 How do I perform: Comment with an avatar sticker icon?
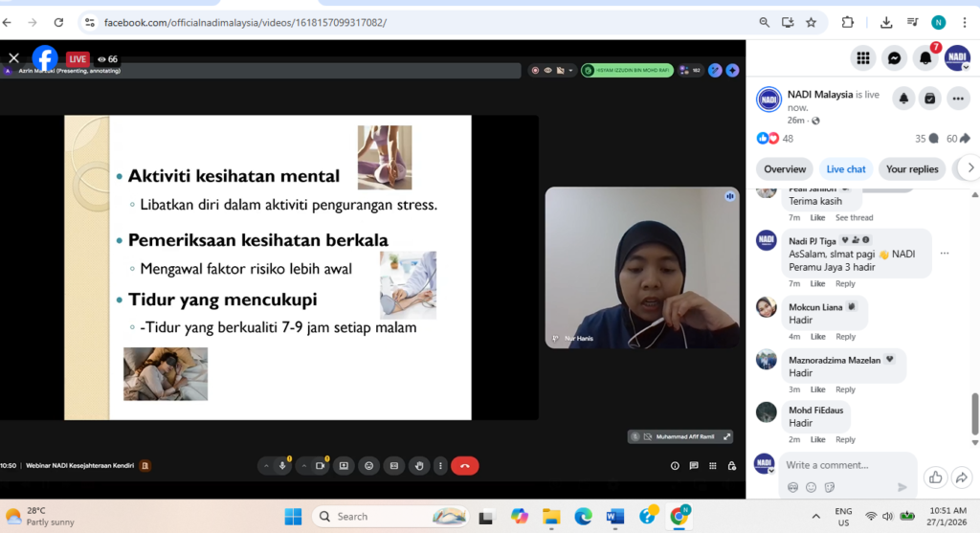(x=792, y=487)
